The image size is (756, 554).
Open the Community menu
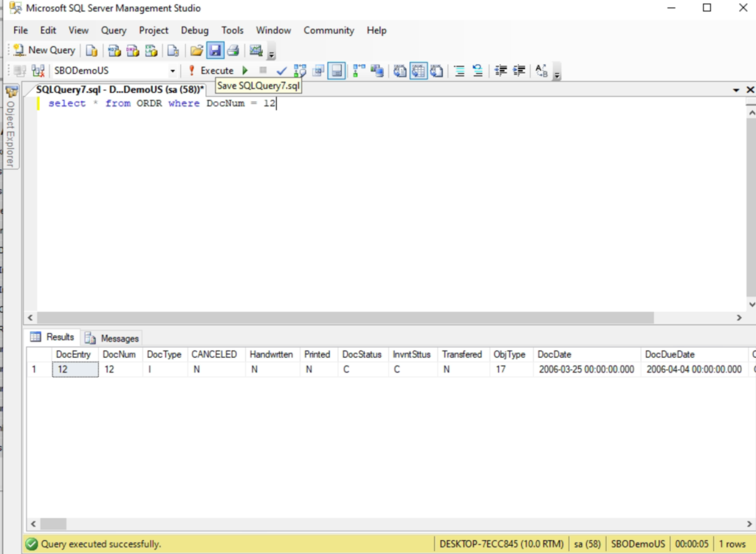point(329,30)
